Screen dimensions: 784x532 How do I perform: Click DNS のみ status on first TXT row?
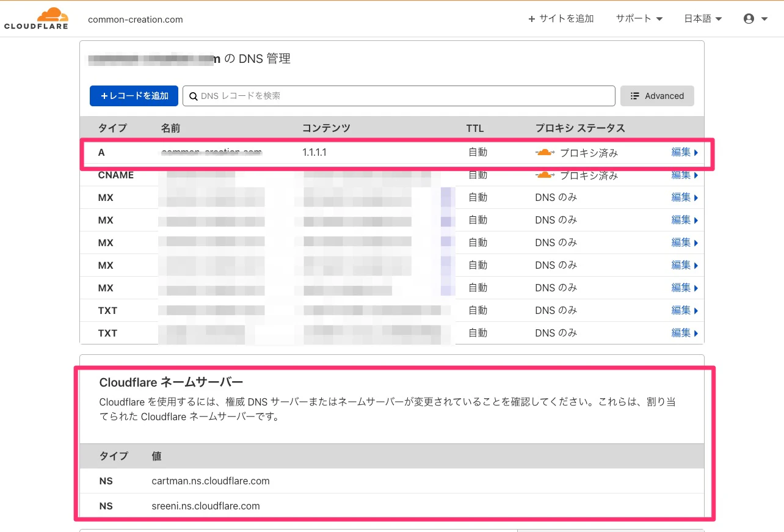[x=556, y=310]
